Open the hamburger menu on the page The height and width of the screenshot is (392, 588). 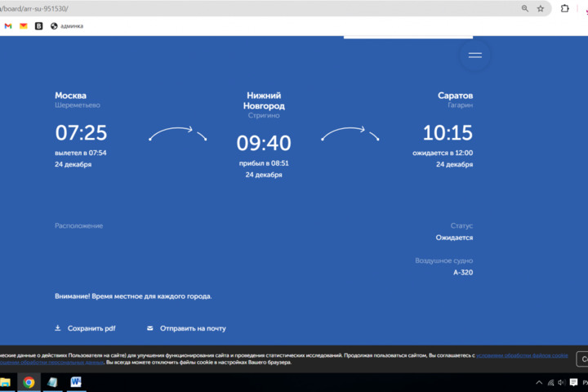click(474, 56)
